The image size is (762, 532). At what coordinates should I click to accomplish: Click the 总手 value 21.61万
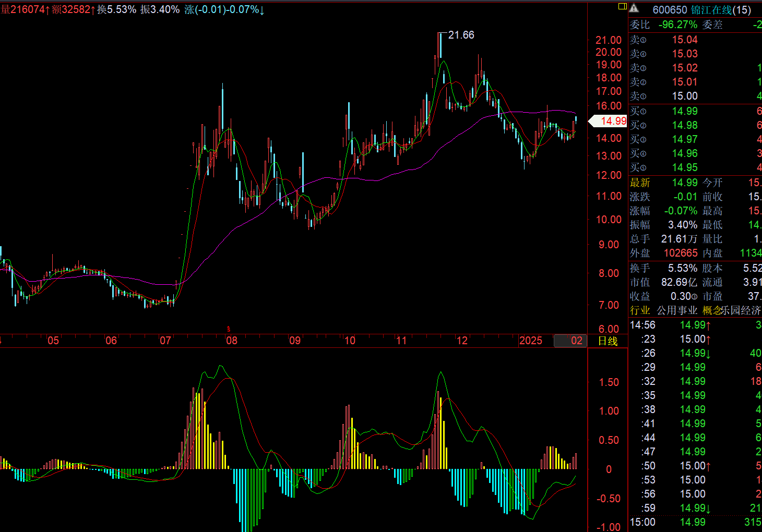[x=679, y=239]
